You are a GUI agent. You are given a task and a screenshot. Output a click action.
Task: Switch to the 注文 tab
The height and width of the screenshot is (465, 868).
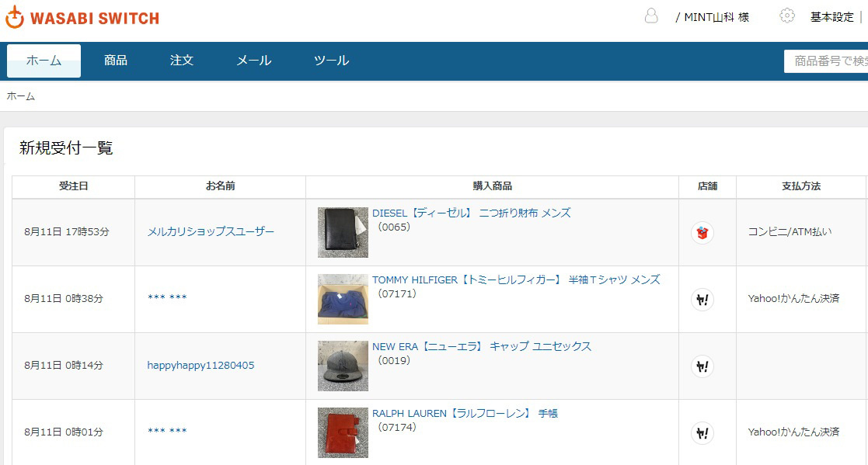182,61
